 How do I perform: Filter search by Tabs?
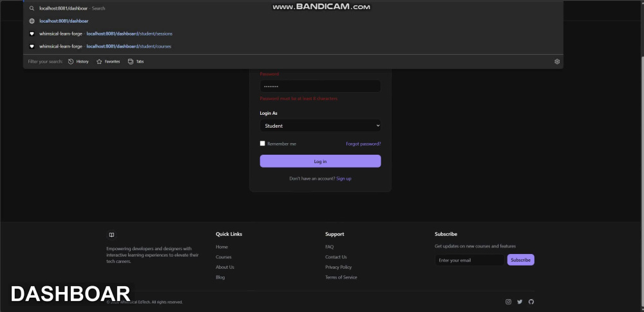(x=135, y=62)
